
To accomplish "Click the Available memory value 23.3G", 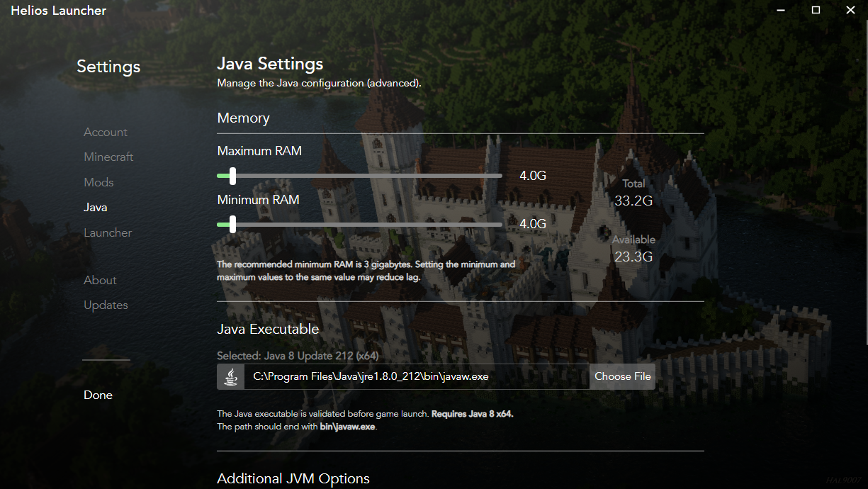I will point(633,257).
